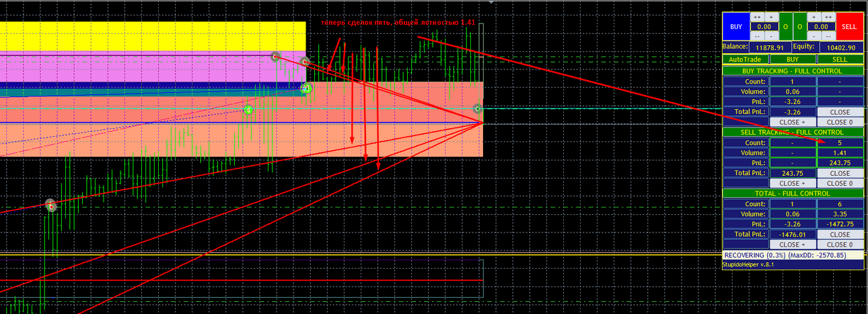This screenshot has width=868, height=314.
Task: Click the Balance: label
Action: (735, 46)
